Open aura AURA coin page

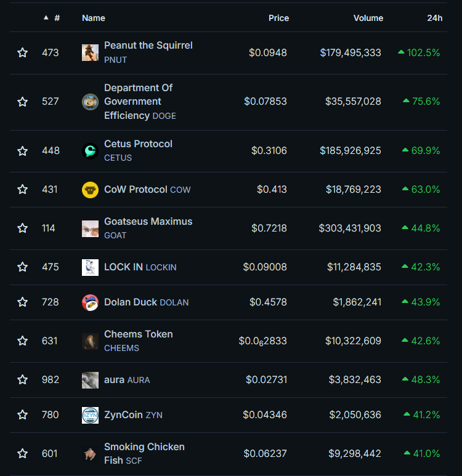[x=127, y=380]
